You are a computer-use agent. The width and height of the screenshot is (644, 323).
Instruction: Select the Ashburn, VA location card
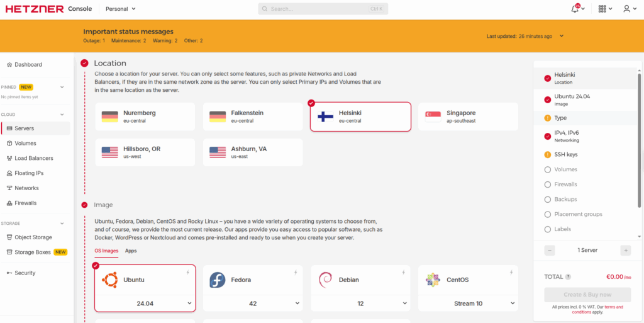click(253, 152)
